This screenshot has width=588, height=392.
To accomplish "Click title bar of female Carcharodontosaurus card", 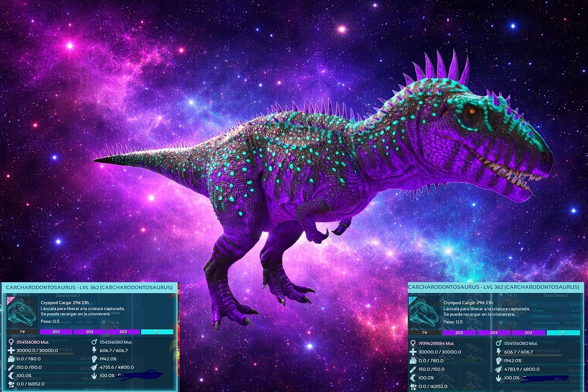I will pos(89,288).
